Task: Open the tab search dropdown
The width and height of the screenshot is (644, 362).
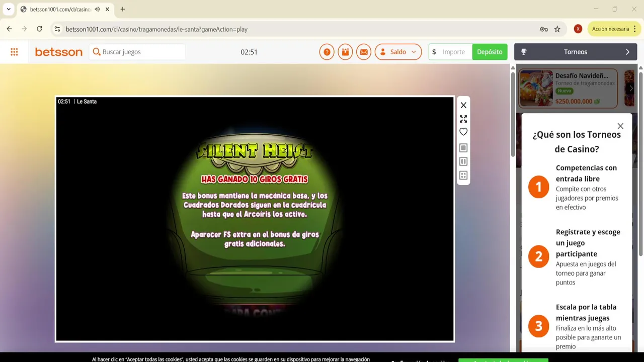Action: [9, 9]
